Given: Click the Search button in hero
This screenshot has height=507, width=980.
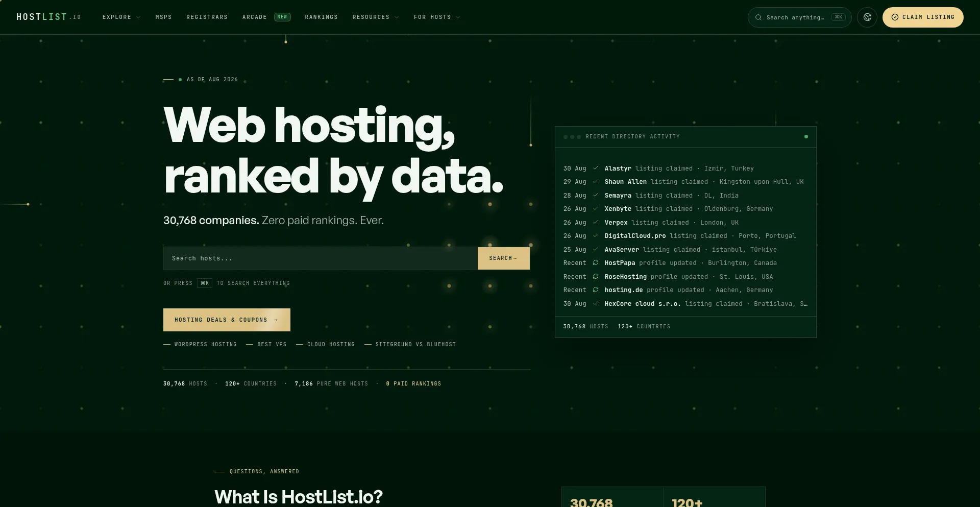Looking at the screenshot, I should tap(503, 258).
